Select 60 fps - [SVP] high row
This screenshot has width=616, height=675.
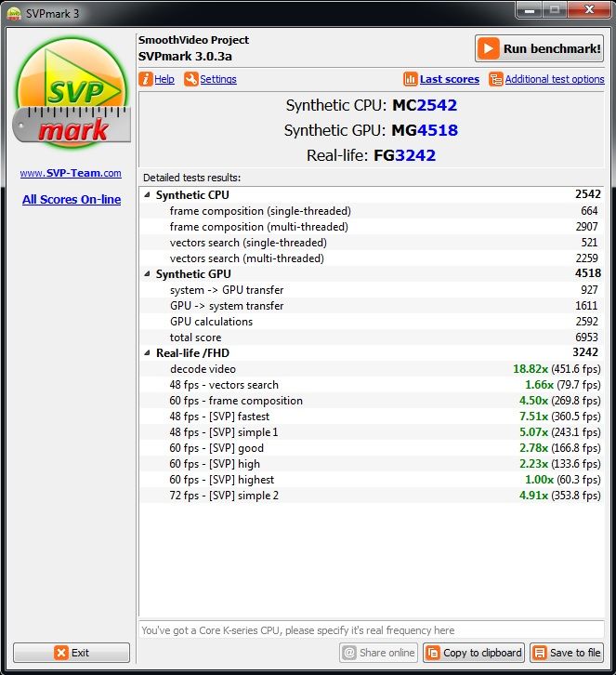(372, 464)
